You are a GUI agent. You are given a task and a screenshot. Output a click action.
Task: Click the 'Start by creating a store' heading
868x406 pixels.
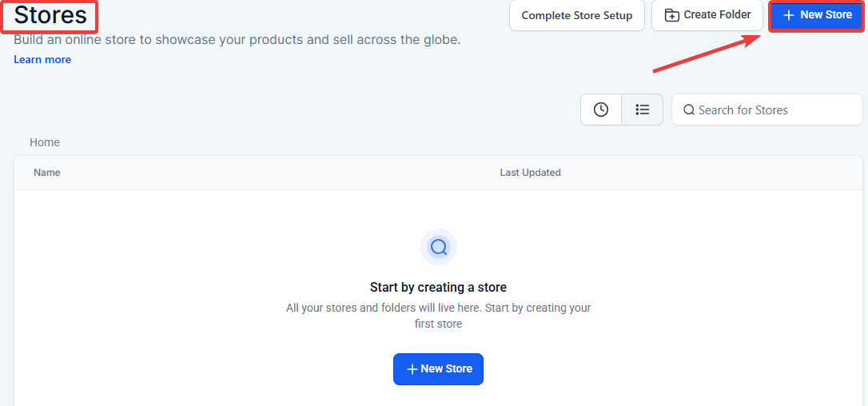point(438,287)
